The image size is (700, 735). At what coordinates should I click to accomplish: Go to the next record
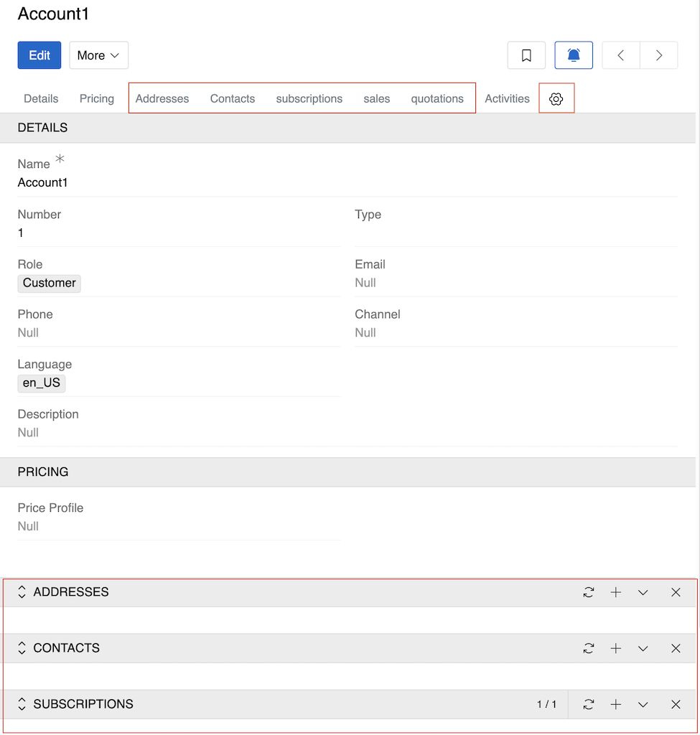tap(658, 55)
